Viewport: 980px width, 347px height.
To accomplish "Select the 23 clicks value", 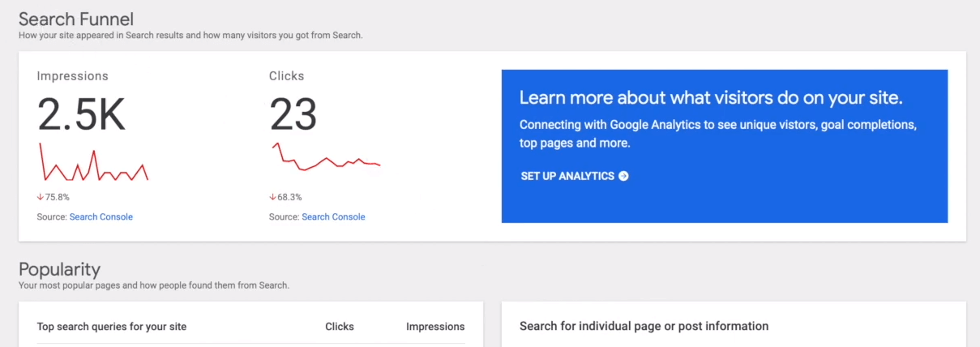I will (x=293, y=116).
